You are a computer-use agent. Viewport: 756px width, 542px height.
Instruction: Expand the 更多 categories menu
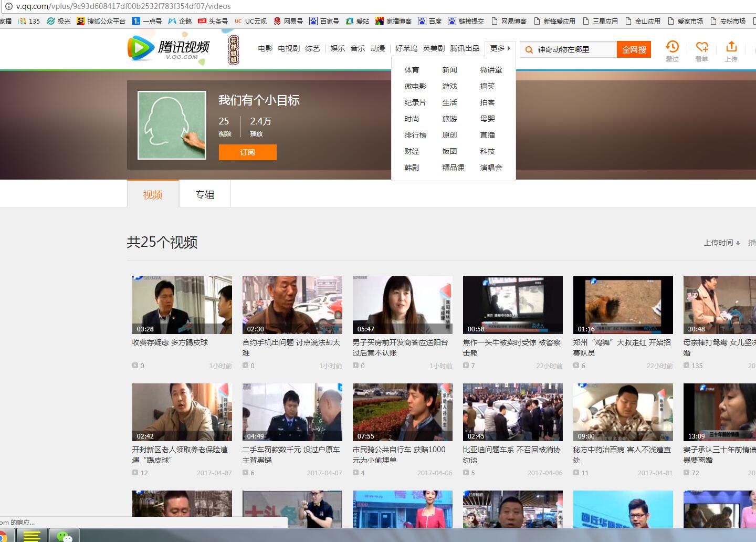[500, 48]
